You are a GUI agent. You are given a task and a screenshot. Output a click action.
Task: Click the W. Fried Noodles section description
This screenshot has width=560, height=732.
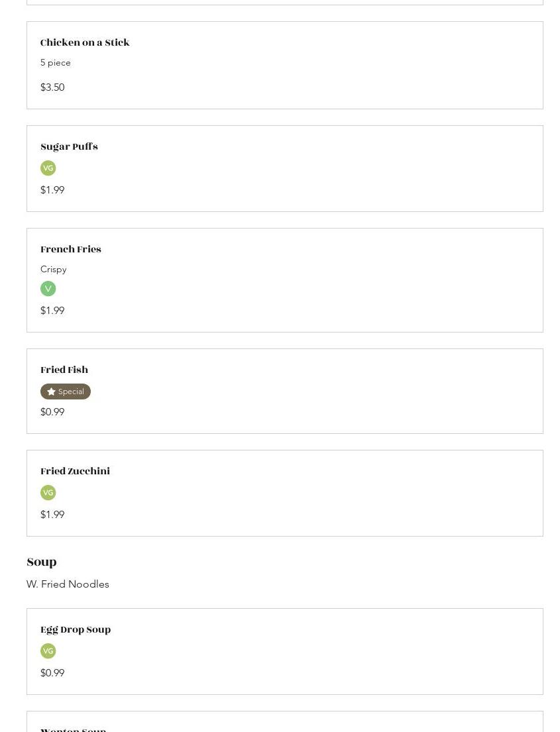point(68,584)
